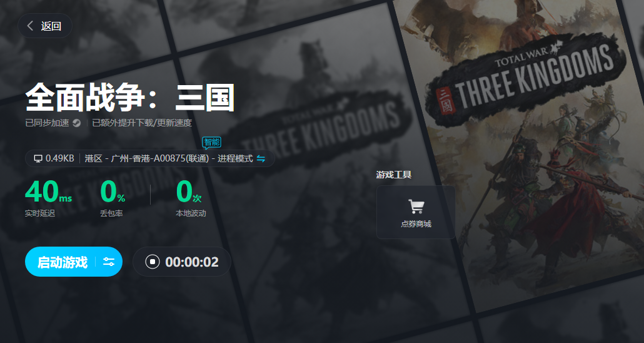The width and height of the screenshot is (644, 343).
Task: Click the 0.49KB traffic value
Action: [60, 158]
